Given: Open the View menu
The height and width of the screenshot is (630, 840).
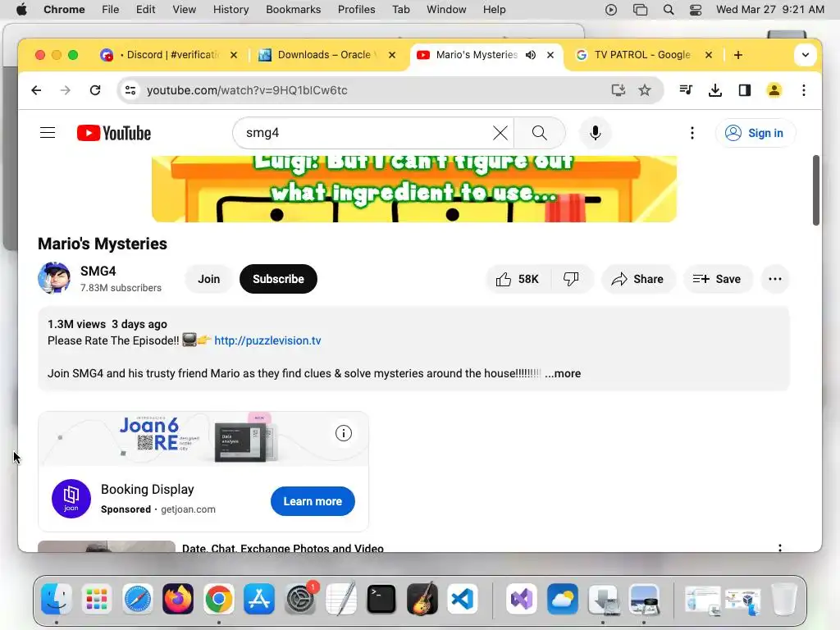Looking at the screenshot, I should (x=184, y=10).
